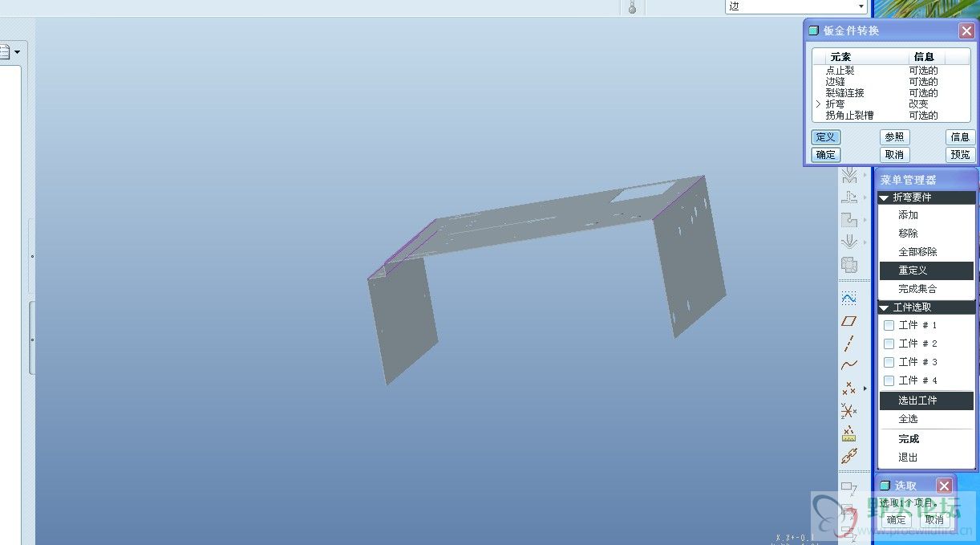This screenshot has height=545, width=980.
Task: Click 确定 in the 选取 dialog
Action: [x=896, y=520]
